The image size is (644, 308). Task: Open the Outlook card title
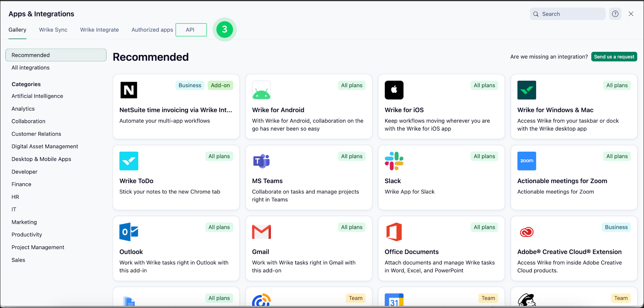pyautogui.click(x=131, y=252)
